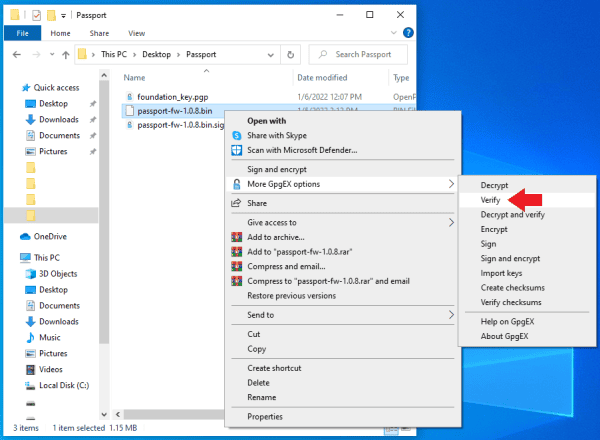Go back with the left arrow button
Viewport: 600px width, 440px height.
(x=17, y=55)
